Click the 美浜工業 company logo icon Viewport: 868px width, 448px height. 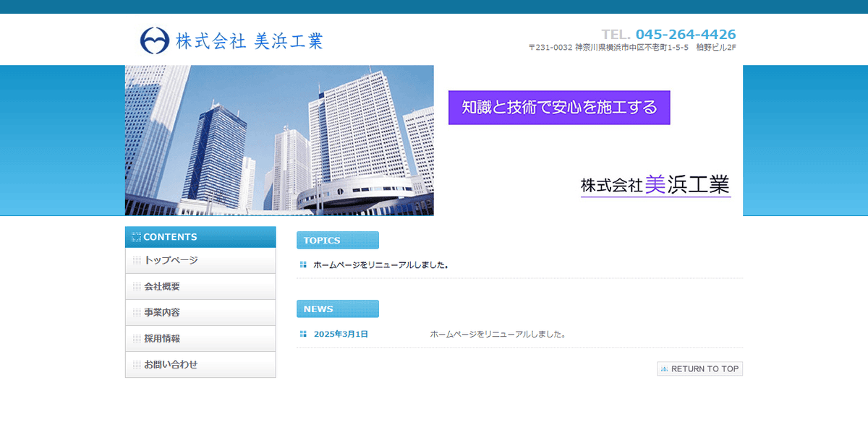coord(154,40)
